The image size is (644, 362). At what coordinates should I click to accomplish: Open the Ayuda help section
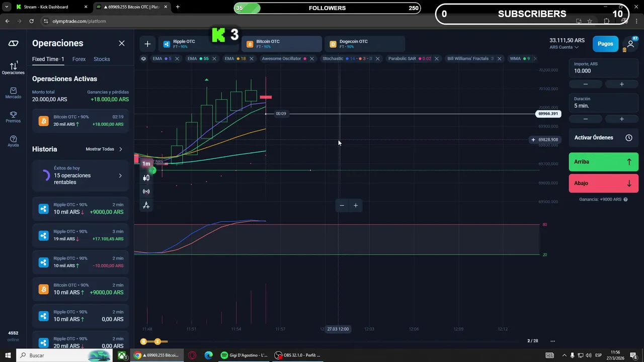tap(13, 141)
